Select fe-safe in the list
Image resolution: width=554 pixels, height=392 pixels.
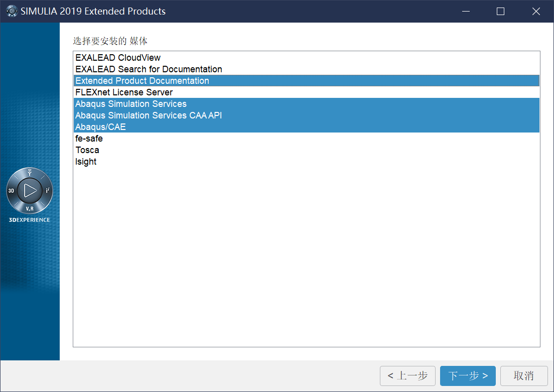point(89,139)
